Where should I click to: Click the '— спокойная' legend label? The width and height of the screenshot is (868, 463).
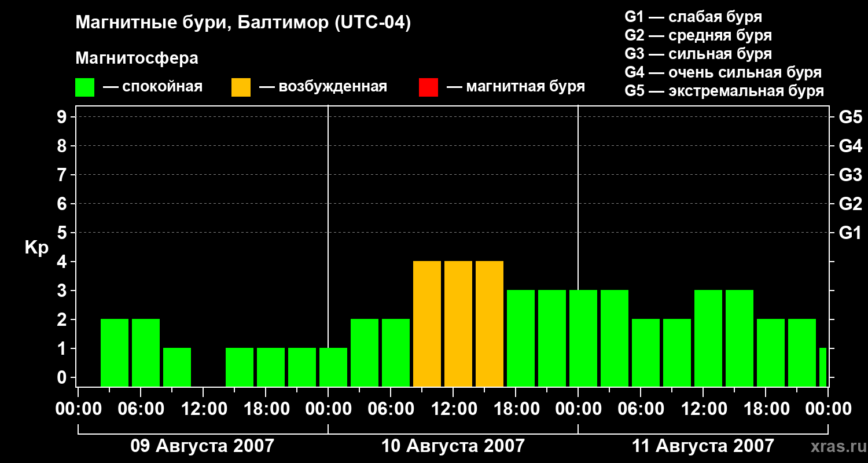[153, 87]
